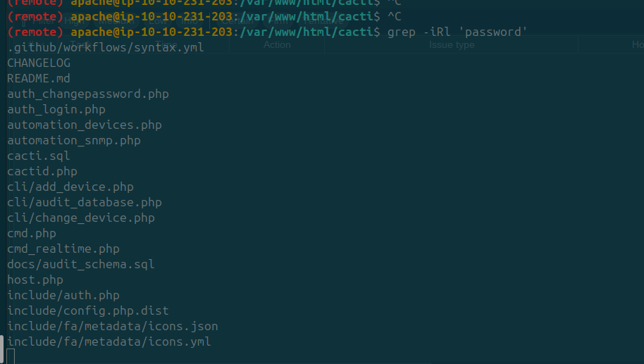Click the docs/audit_schema.sql result
The image size is (644, 364).
81,264
